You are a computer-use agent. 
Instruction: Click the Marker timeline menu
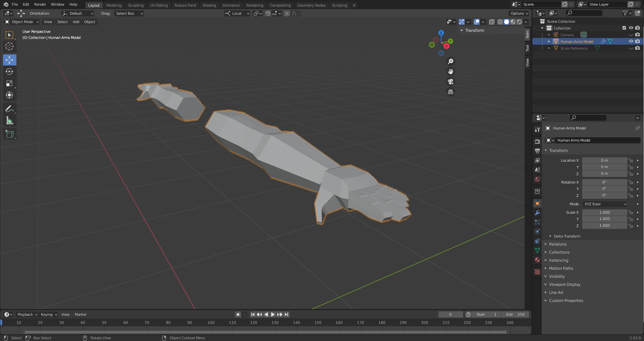[x=80, y=314]
